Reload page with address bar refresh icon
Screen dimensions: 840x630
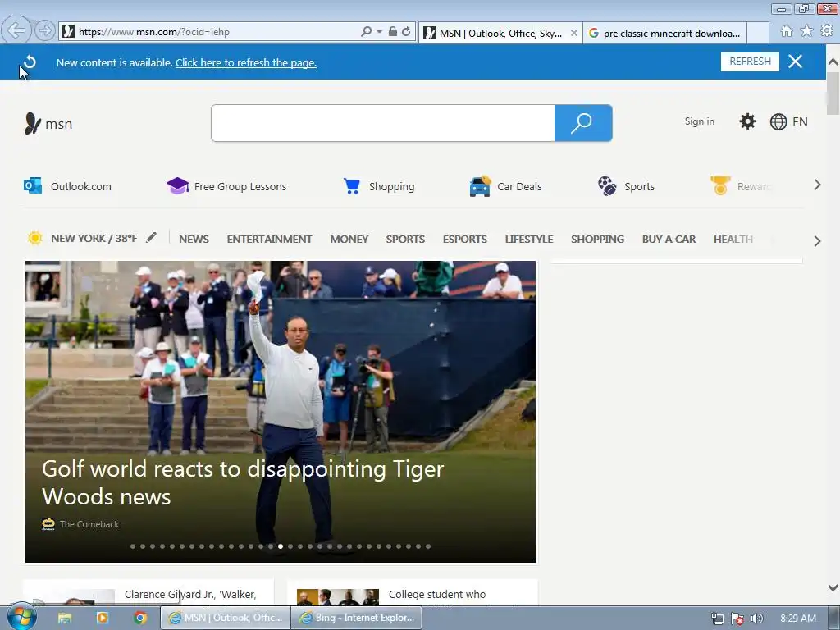click(x=407, y=32)
